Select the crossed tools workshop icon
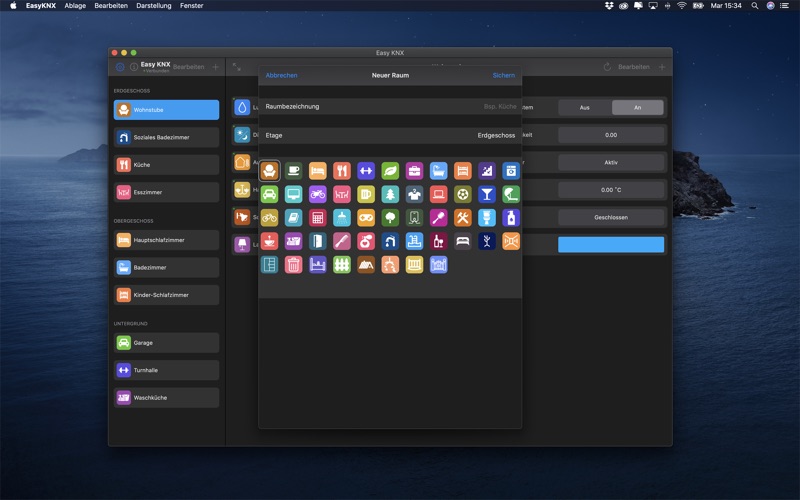This screenshot has width=800, height=500. [463, 218]
